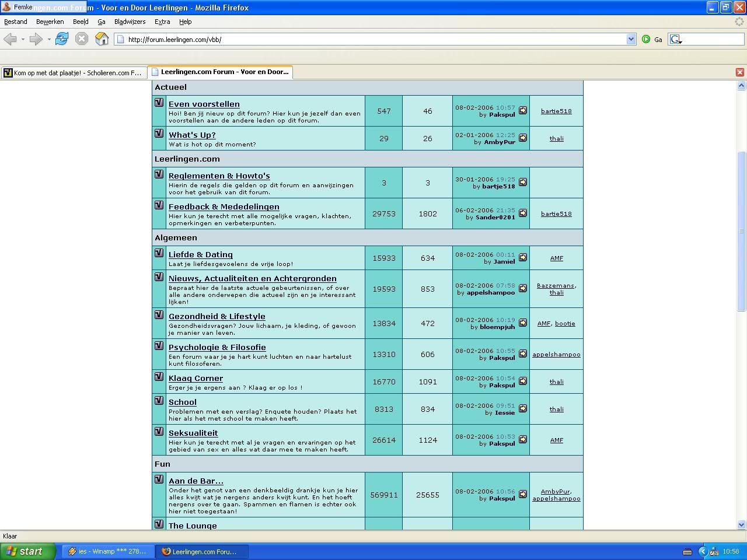
Task: Go to last post in Nieuws, Actualiteiten
Action: pos(523,288)
